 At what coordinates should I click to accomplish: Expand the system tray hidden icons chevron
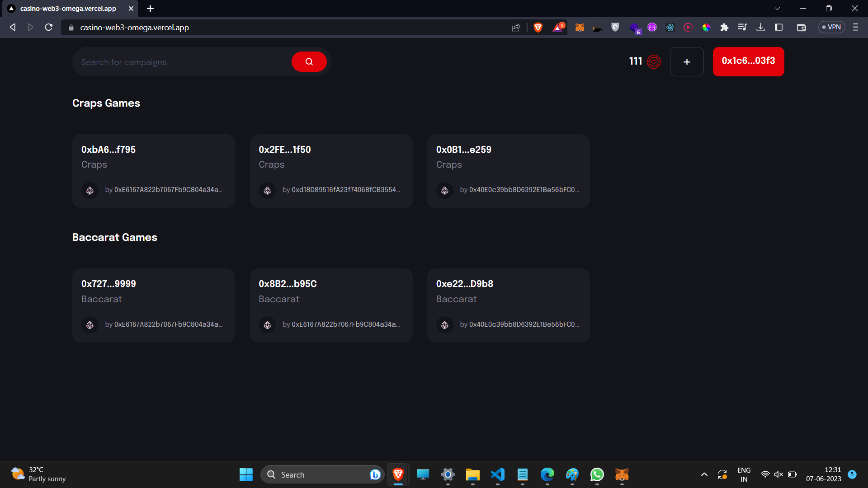point(704,474)
